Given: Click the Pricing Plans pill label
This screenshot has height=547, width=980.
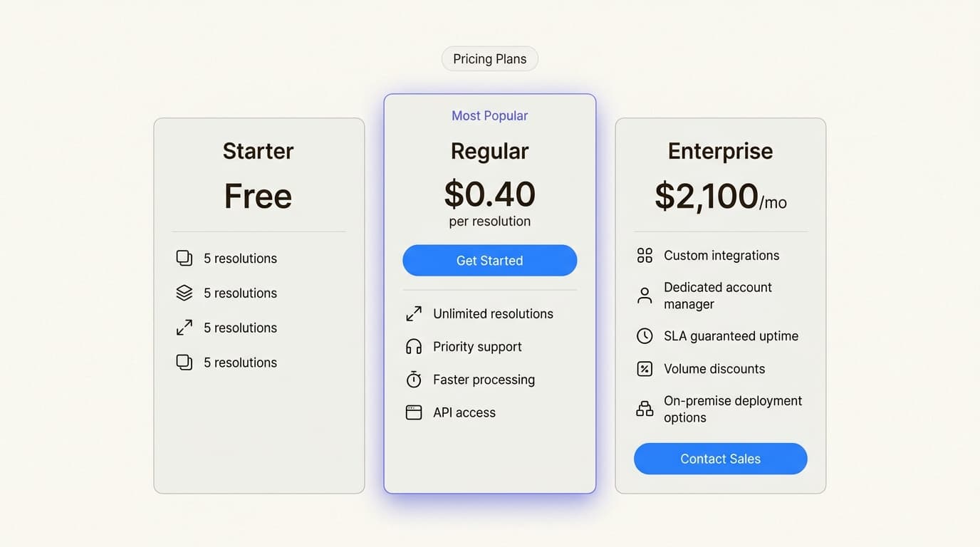Looking at the screenshot, I should pyautogui.click(x=489, y=58).
